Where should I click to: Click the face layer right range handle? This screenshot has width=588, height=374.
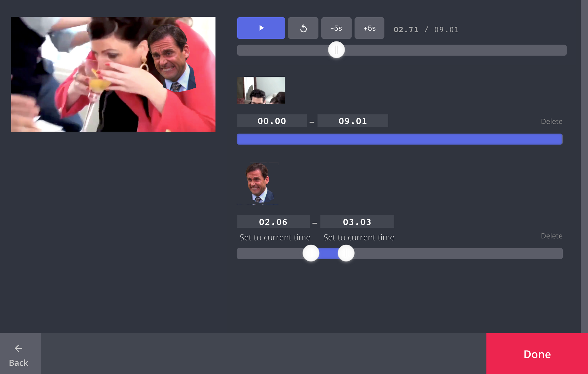[346, 253]
